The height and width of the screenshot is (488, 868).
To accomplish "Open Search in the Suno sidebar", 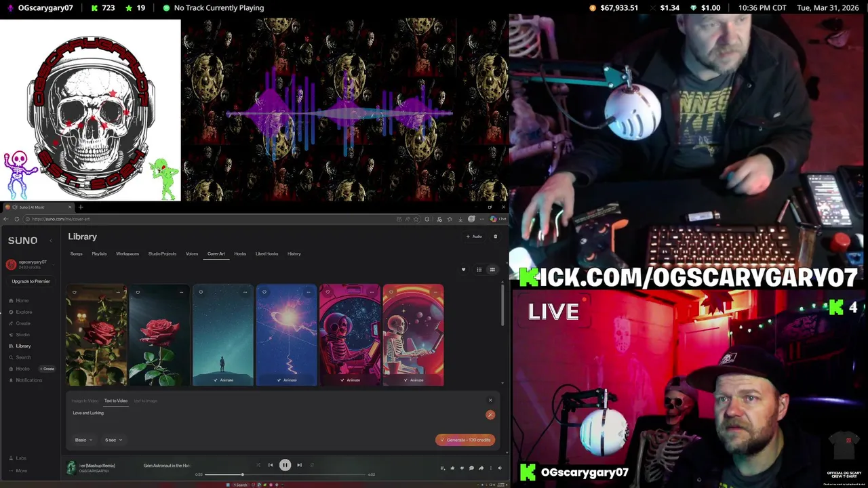I will pyautogui.click(x=20, y=357).
